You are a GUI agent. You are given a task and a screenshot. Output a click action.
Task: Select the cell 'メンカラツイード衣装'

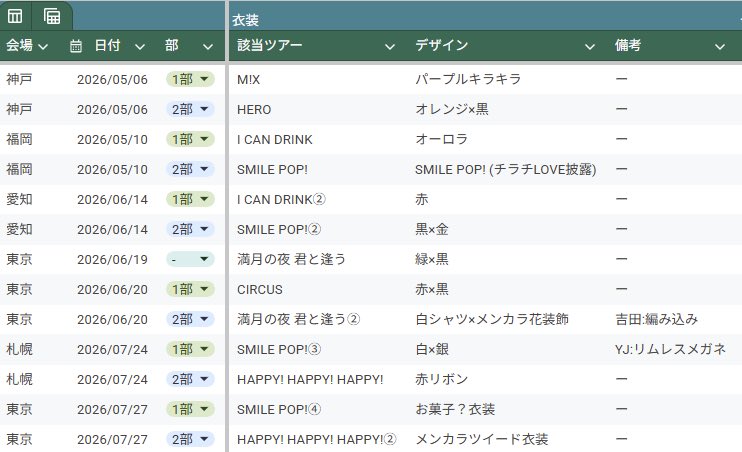pyautogui.click(x=481, y=439)
